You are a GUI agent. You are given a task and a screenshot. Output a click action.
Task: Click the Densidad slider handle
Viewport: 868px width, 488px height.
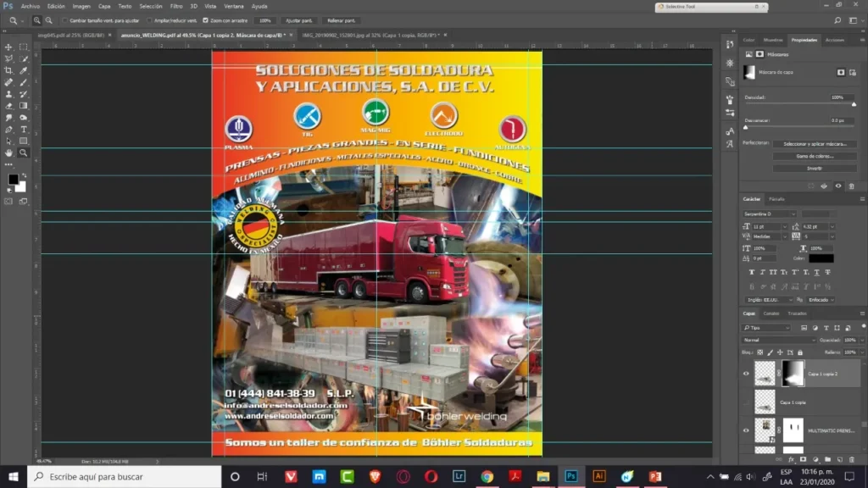tap(854, 104)
